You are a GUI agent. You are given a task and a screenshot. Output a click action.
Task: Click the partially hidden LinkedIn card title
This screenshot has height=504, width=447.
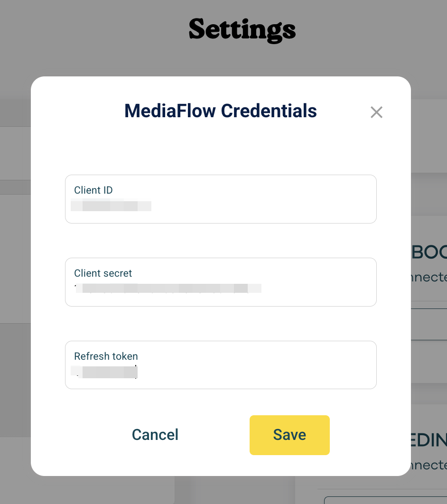pyautogui.click(x=429, y=440)
